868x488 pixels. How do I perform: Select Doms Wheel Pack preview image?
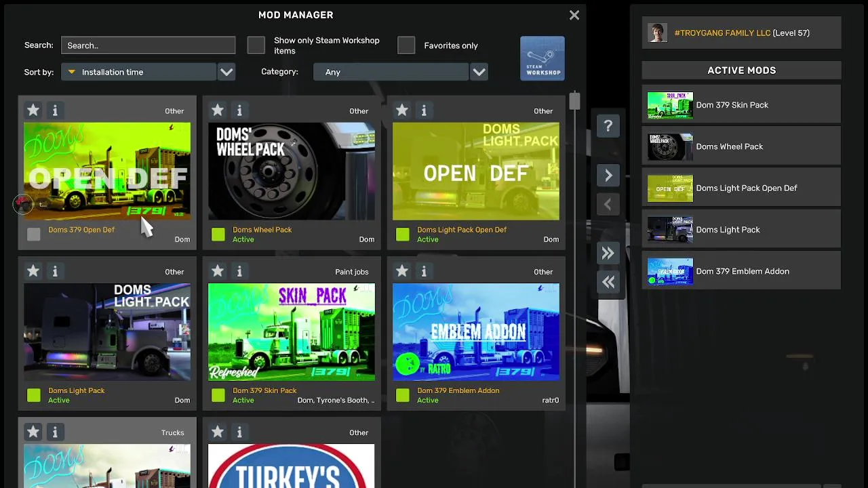point(292,171)
